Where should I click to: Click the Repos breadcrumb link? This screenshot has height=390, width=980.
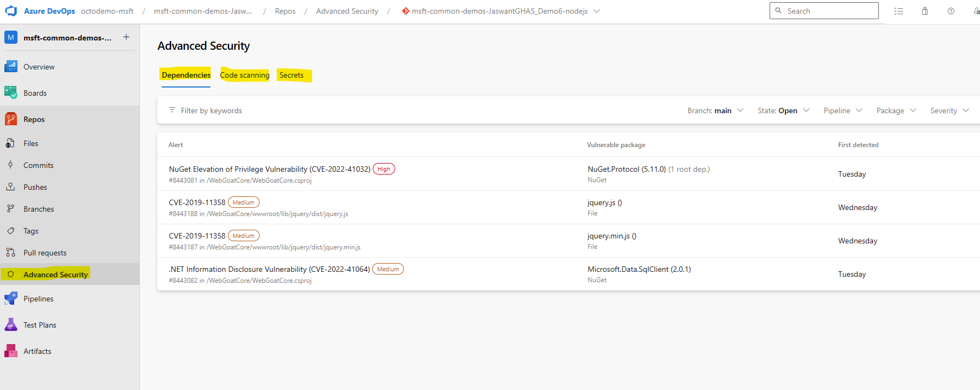coord(285,11)
